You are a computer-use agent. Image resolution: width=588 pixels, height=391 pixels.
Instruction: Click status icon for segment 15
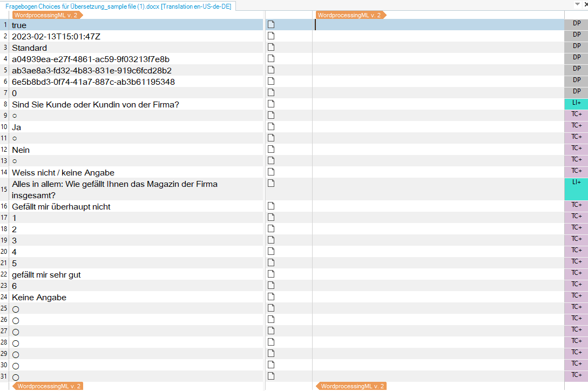[272, 183]
